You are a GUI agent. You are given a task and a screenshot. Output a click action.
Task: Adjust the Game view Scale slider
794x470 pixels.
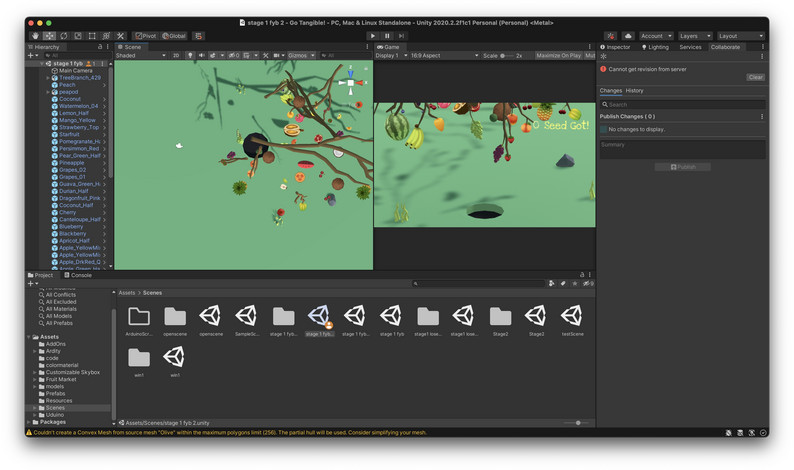[x=506, y=56]
